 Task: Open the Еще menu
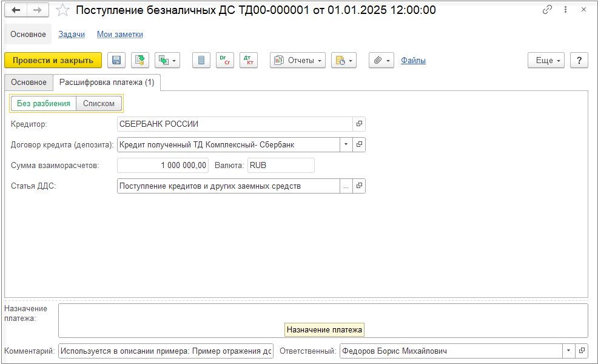546,60
